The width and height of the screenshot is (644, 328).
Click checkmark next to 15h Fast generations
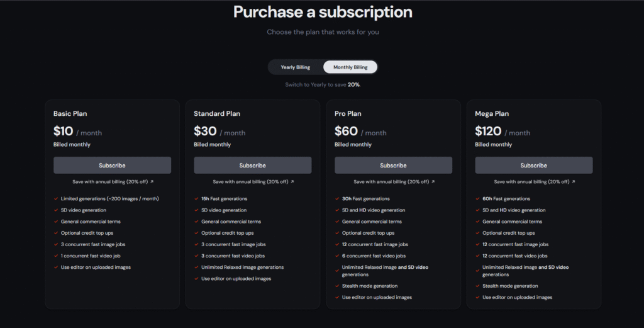pos(196,198)
